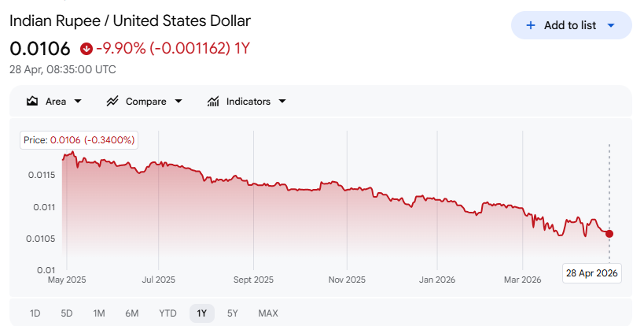This screenshot has width=644, height=326.
Task: Show the YTD range
Action: (167, 313)
